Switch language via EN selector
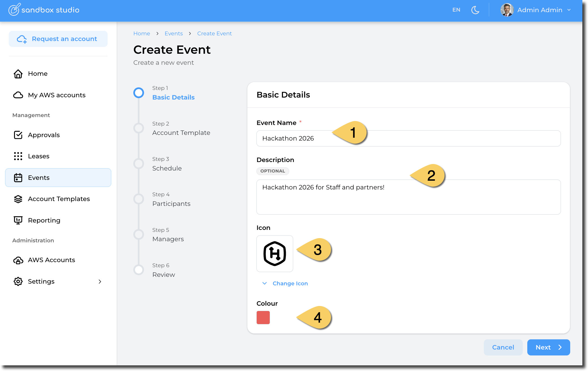Image resolution: width=588 pixels, height=371 pixels. (x=456, y=10)
